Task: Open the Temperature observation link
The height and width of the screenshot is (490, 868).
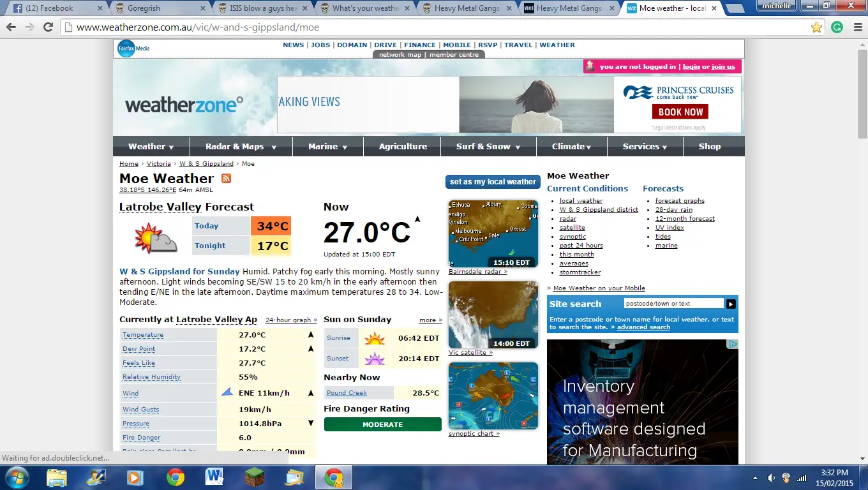Action: (143, 335)
